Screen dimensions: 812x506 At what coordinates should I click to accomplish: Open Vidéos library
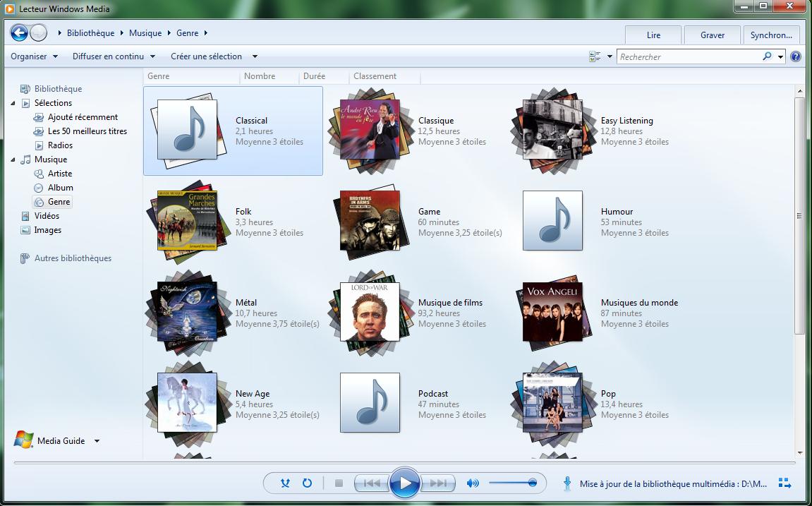click(x=47, y=216)
